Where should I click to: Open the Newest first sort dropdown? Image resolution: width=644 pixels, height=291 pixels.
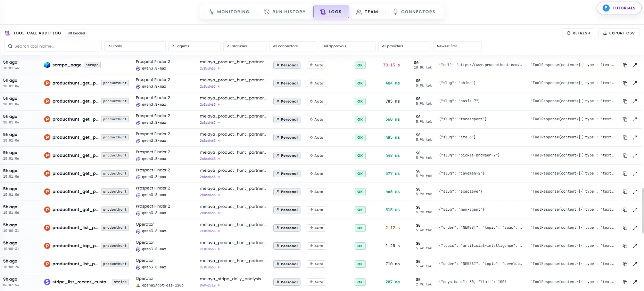coord(457,46)
